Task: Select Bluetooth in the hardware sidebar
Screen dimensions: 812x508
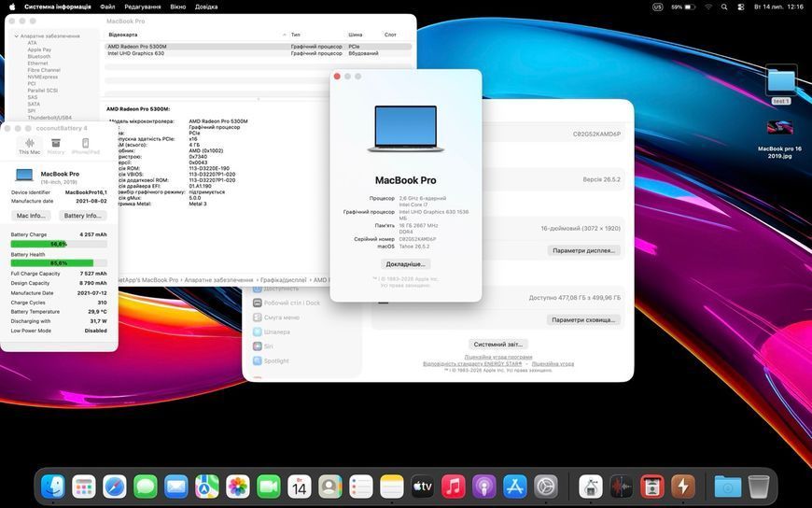Action: pyautogui.click(x=39, y=57)
